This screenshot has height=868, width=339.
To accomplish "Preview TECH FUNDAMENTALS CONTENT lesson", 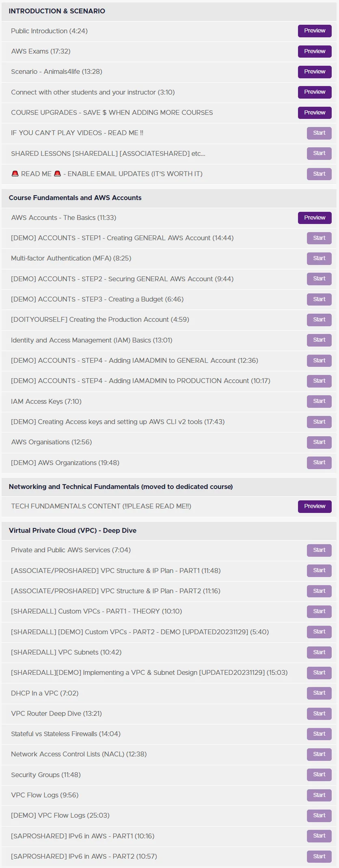I will 315,506.
